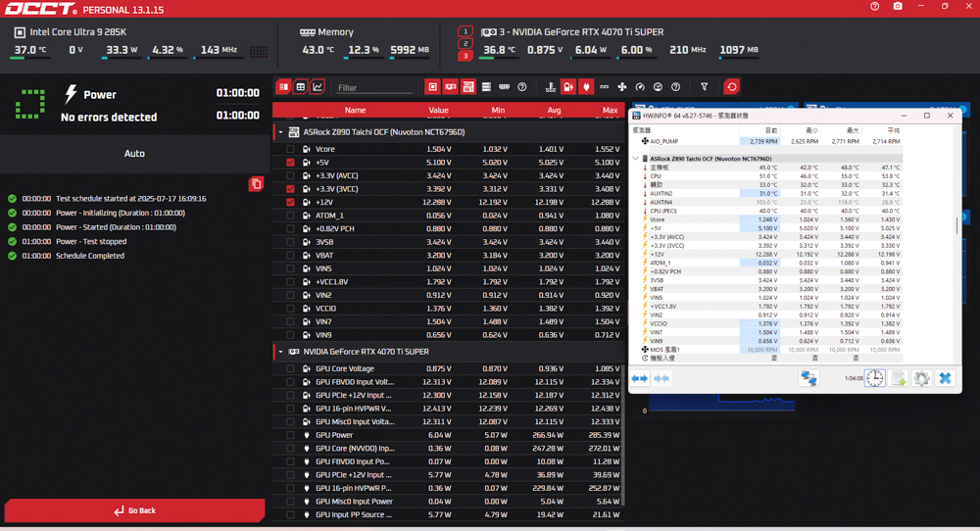Check the VBAT checkbox
The height and width of the screenshot is (531, 980).
[x=290, y=256]
